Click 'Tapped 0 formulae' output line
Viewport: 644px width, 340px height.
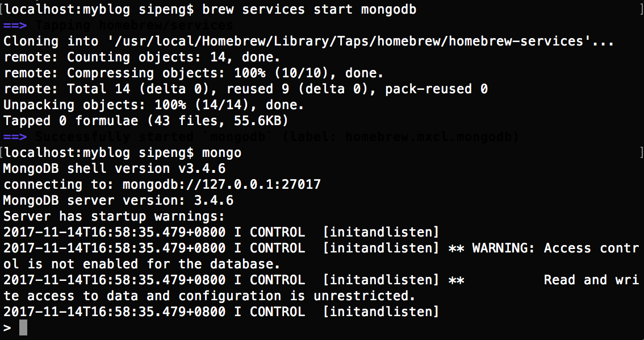tap(146, 121)
